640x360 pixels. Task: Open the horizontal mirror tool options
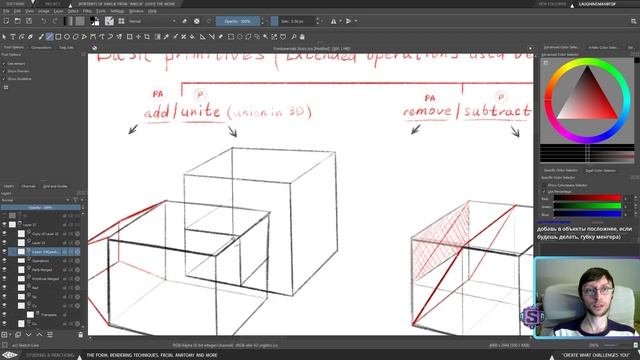(340, 21)
